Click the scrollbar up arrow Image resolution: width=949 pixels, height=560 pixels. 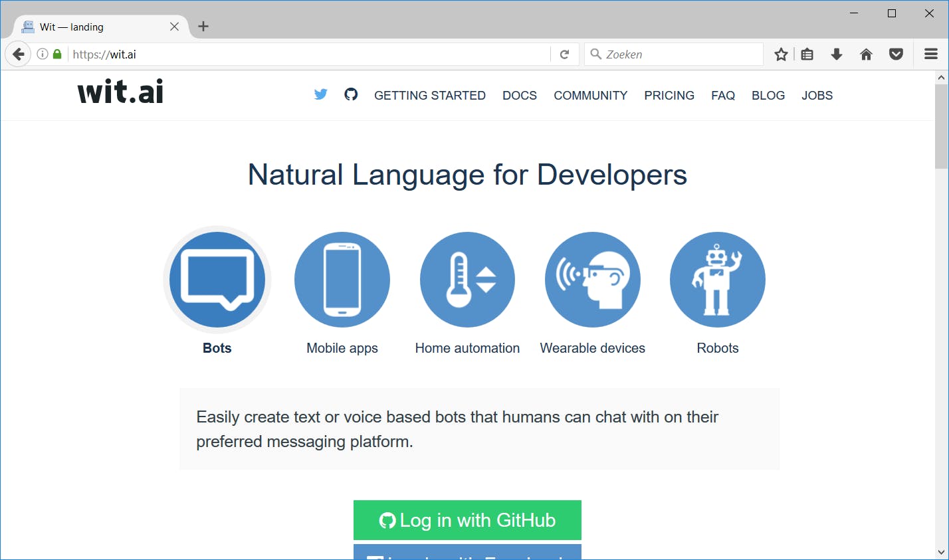point(941,78)
